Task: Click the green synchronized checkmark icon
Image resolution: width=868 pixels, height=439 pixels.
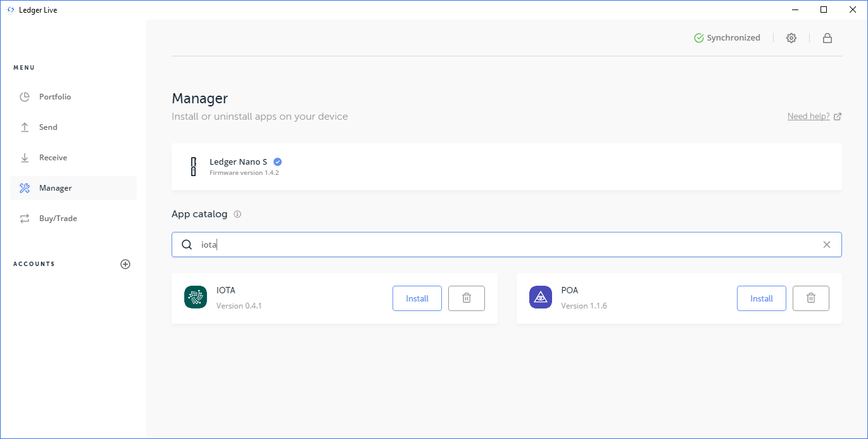Action: (x=699, y=38)
